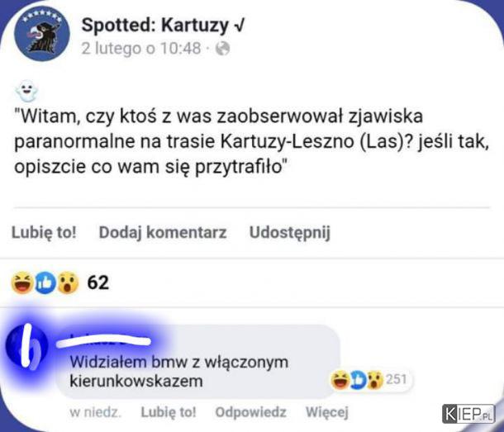The width and height of the screenshot is (504, 432).
Task: Open the Więcej options on the comment
Action: point(327,411)
